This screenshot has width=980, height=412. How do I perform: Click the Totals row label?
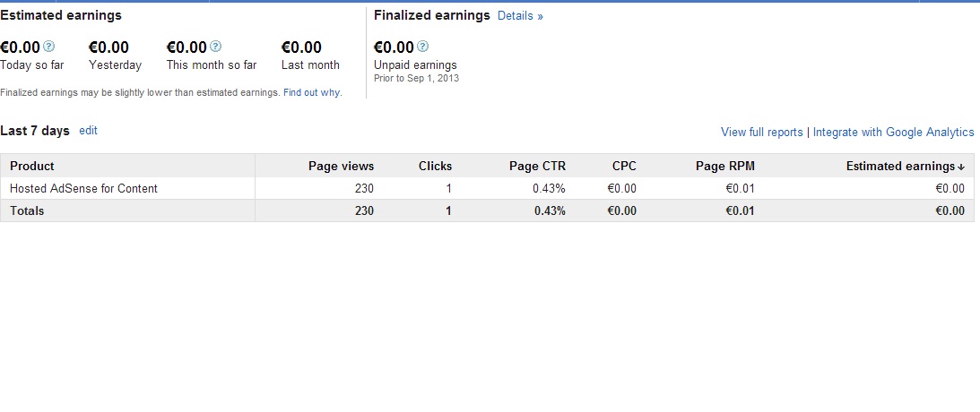pos(27,210)
